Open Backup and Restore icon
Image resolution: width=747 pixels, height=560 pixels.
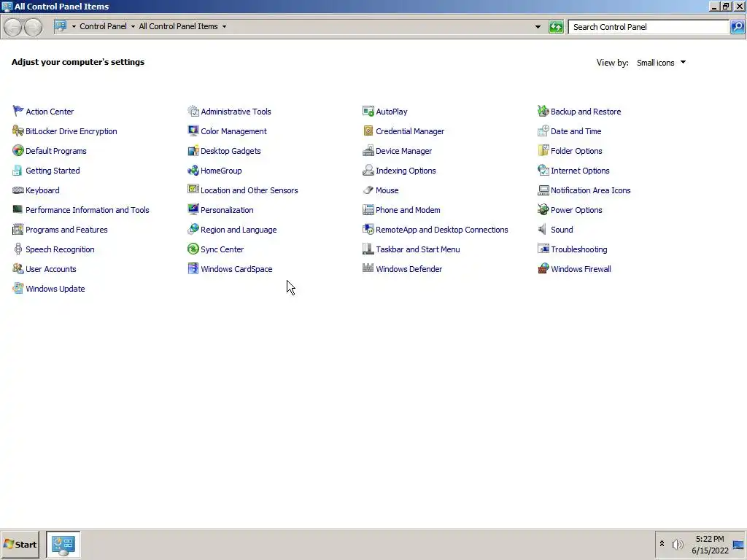543,111
